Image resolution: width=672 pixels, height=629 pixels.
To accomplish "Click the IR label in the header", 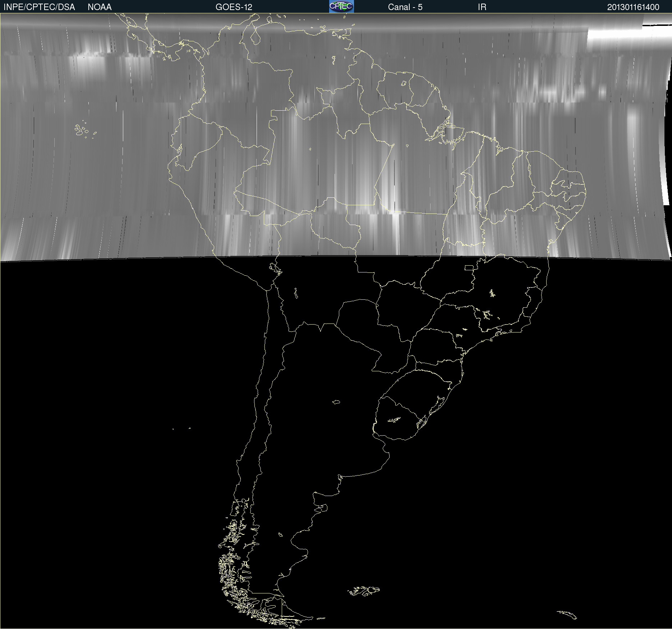I will coord(482,7).
